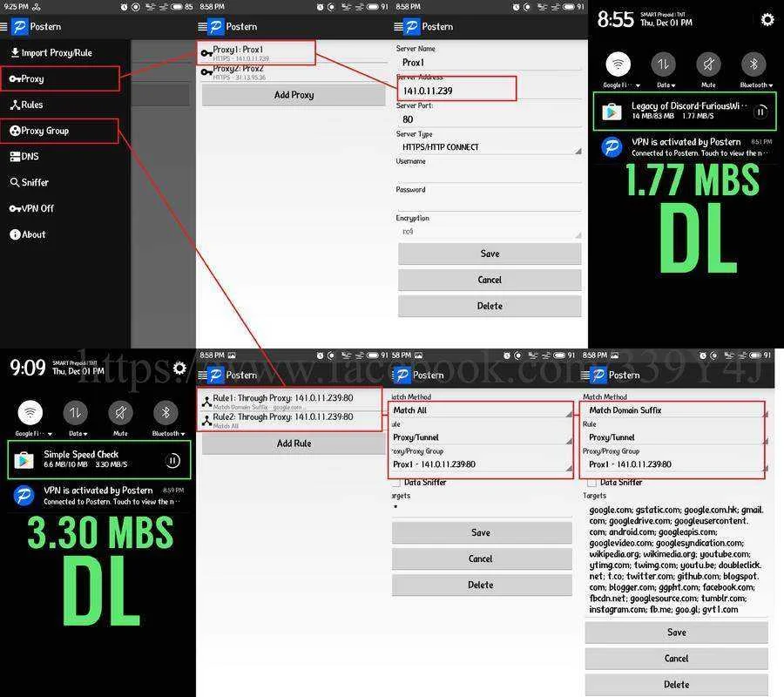Click Targets field listing google.com domains
The width and height of the screenshot is (784, 697).
coord(676,559)
